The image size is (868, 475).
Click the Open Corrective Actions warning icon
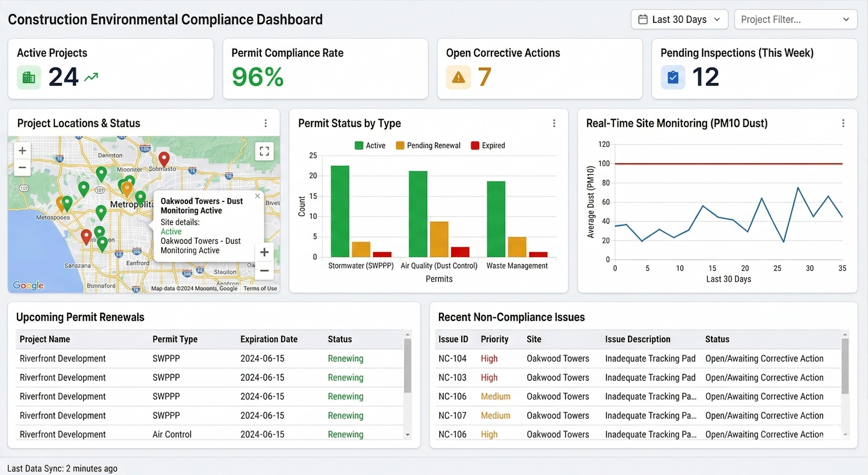point(458,76)
